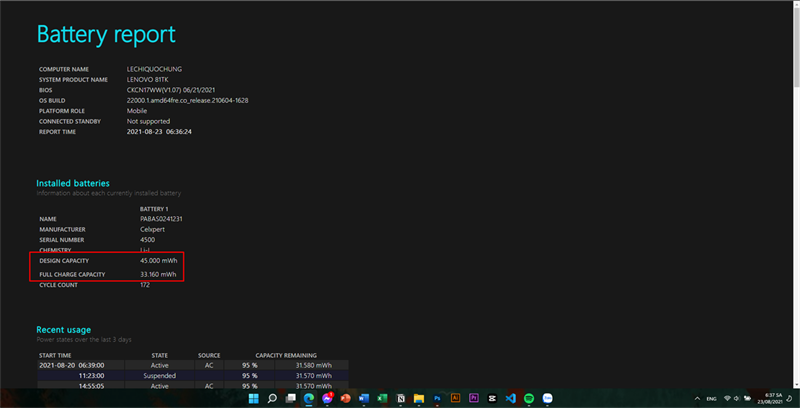Open Excel from the taskbar
The image size is (800, 408).
pyautogui.click(x=382, y=398)
